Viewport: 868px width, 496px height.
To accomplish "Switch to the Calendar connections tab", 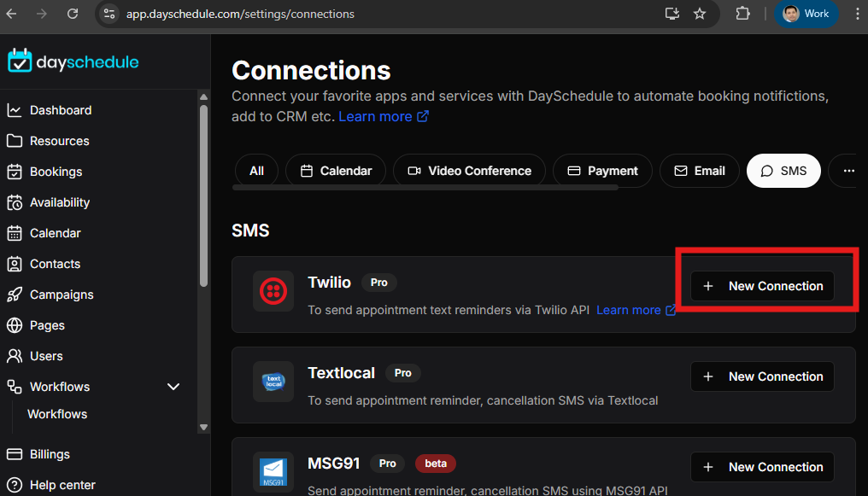I will [336, 171].
